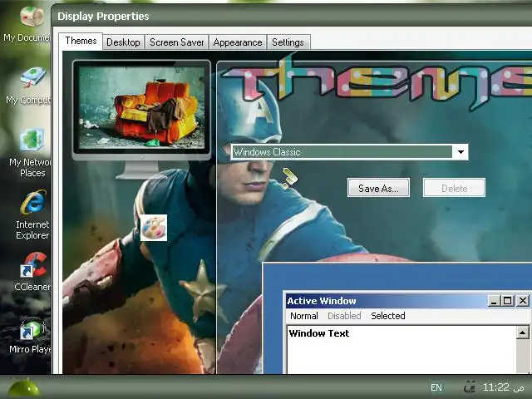Maximize the sample Active Window

click(508, 301)
